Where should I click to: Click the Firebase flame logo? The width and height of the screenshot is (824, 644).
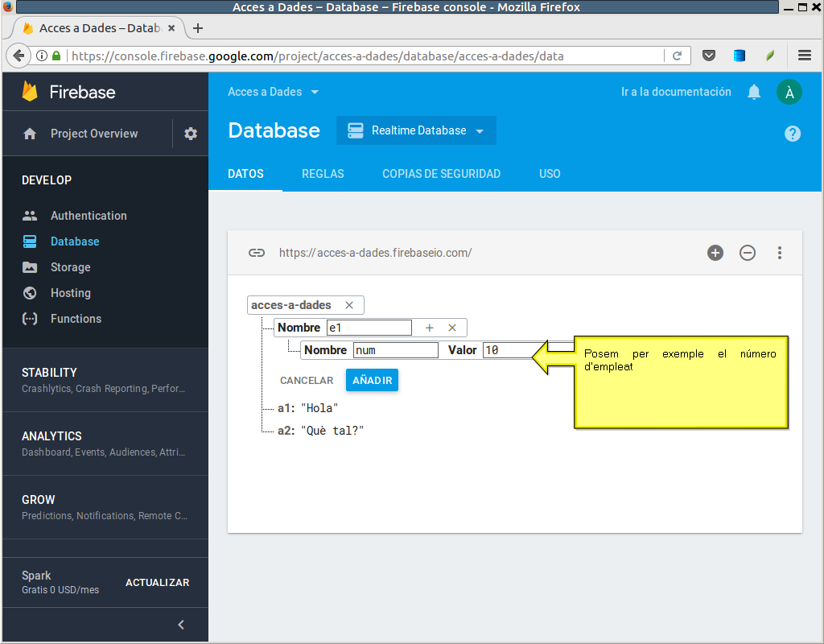click(x=30, y=92)
